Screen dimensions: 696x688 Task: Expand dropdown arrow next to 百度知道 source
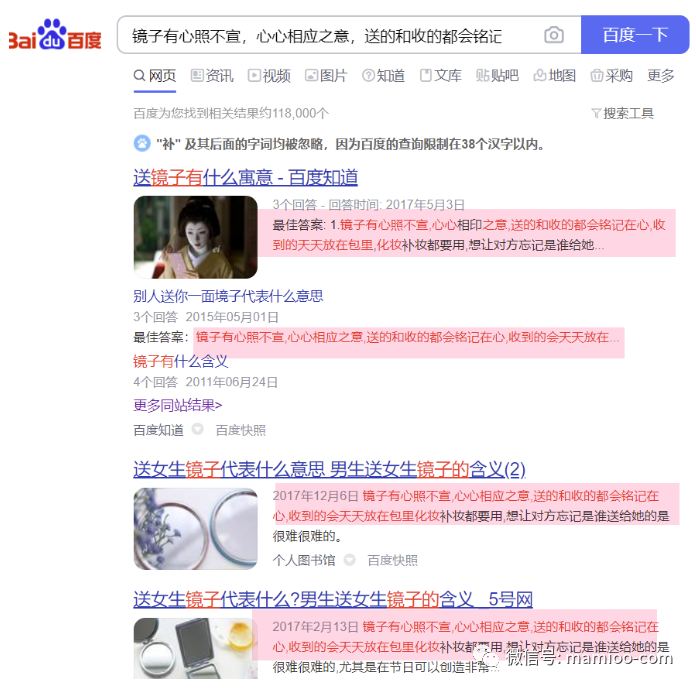tap(198, 429)
